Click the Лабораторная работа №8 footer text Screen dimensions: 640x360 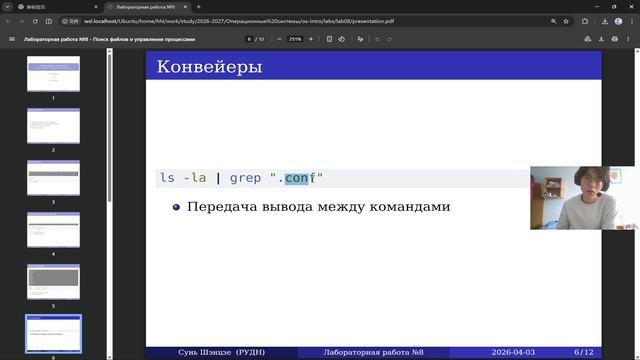(373, 352)
